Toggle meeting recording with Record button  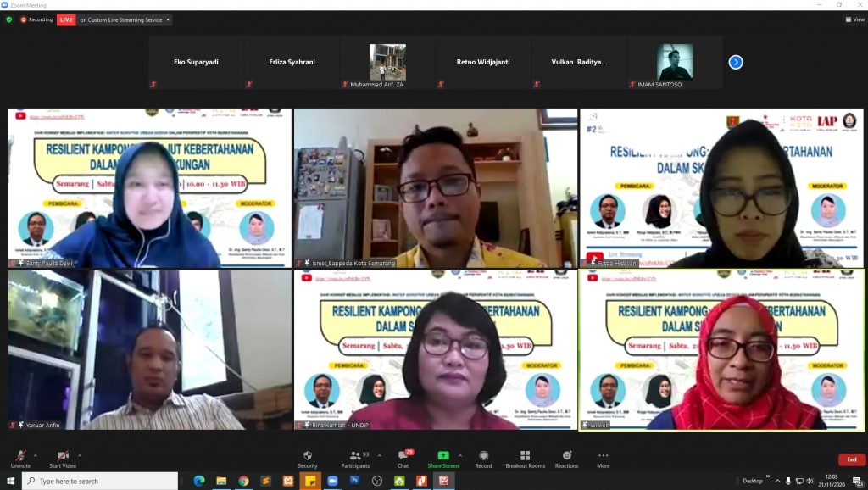coord(483,458)
